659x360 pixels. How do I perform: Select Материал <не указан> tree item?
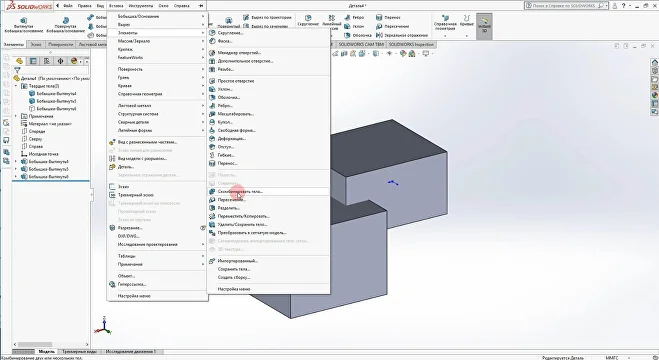(x=46, y=124)
